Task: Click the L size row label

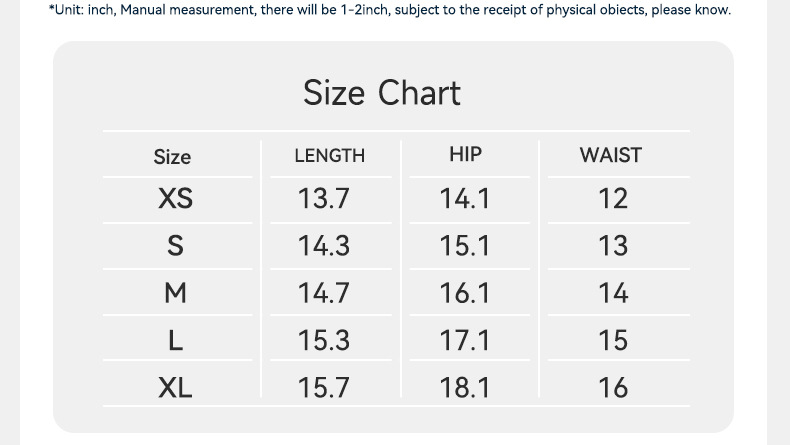Action: (x=175, y=340)
